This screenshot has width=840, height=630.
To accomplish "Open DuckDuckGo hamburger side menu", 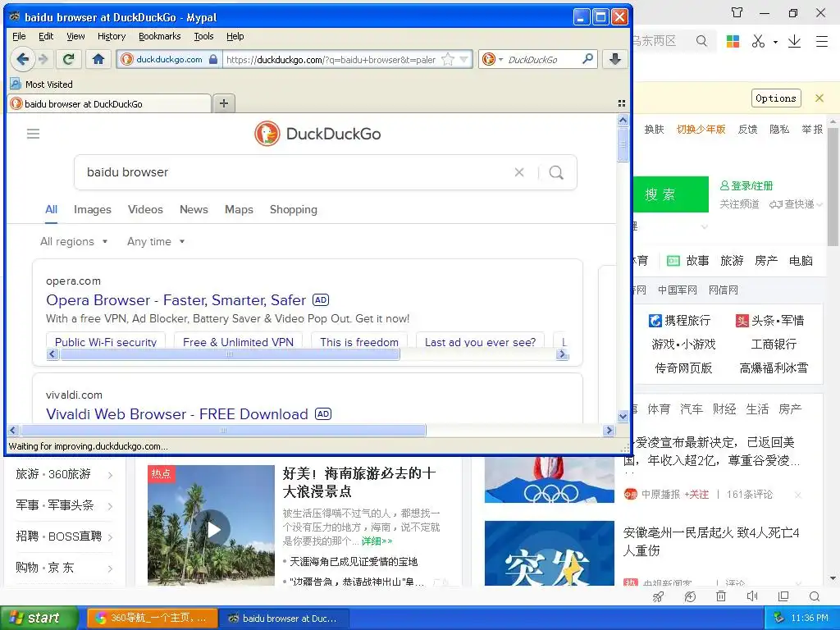I will click(x=33, y=134).
